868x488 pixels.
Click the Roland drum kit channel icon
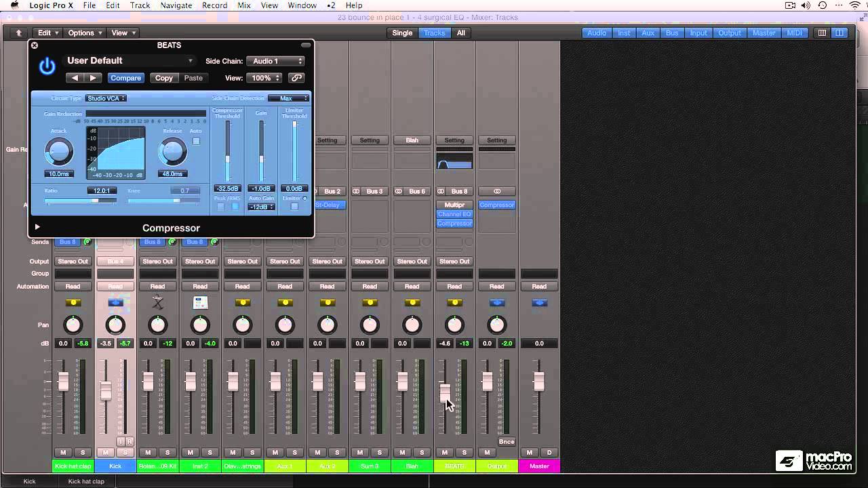[157, 302]
